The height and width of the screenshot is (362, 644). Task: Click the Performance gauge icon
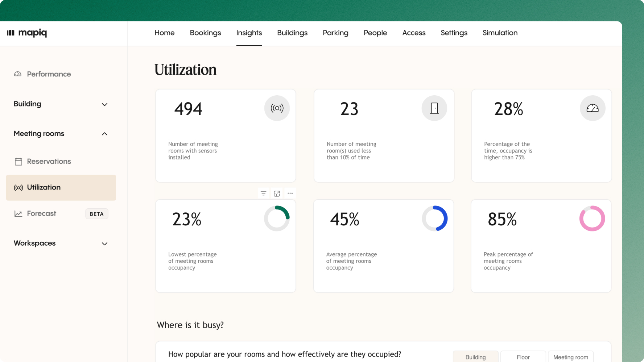(x=18, y=74)
